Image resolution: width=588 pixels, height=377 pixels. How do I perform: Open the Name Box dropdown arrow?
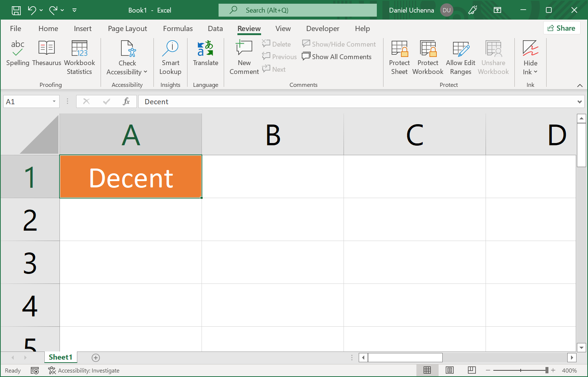pyautogui.click(x=54, y=101)
